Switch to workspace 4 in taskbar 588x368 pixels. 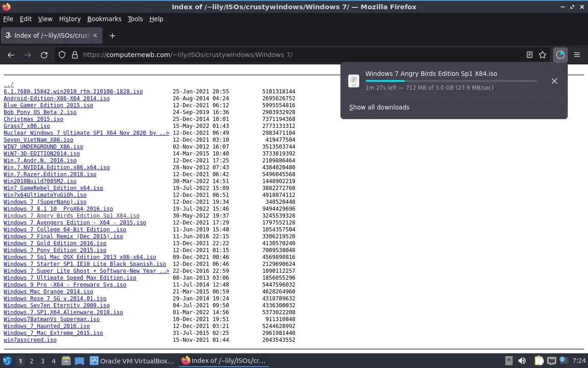(x=53, y=361)
